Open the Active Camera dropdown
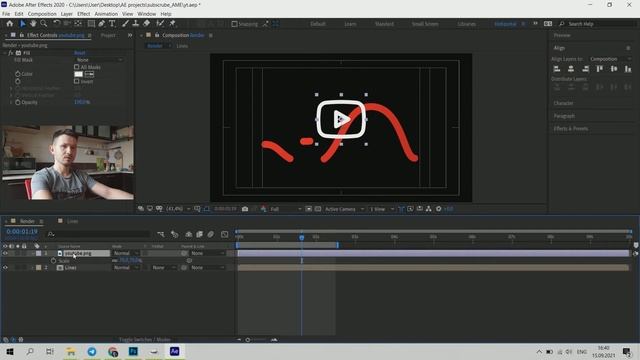 pyautogui.click(x=344, y=209)
